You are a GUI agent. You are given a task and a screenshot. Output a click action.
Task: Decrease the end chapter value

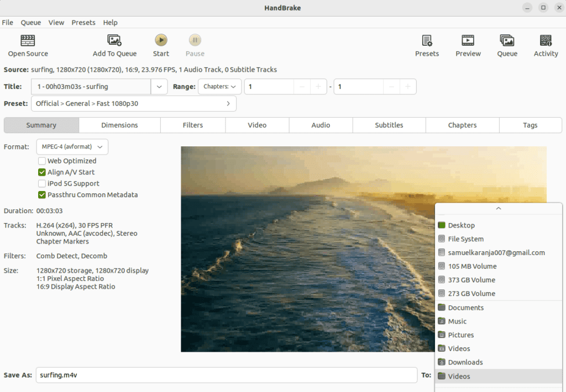(x=392, y=87)
